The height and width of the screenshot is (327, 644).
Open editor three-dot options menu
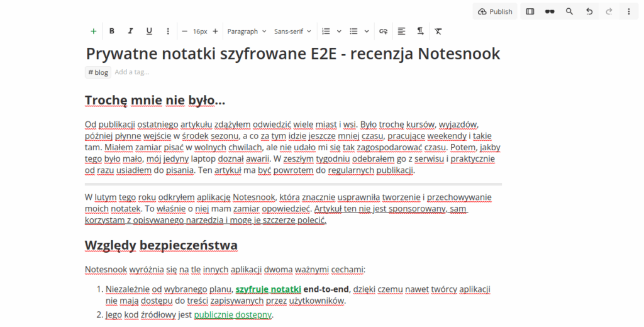[x=628, y=11]
